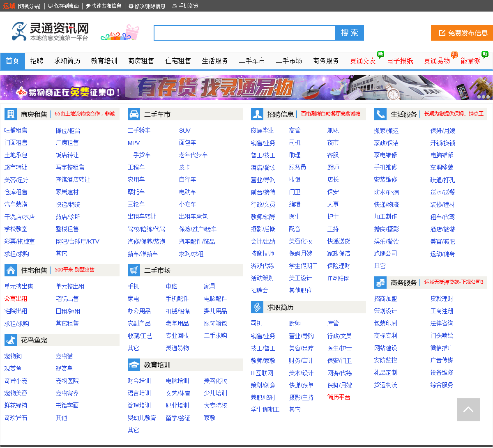Image resolution: width=493 pixels, height=448 pixels.
Task: Open the 留学/签证 link
Action: pos(178,418)
